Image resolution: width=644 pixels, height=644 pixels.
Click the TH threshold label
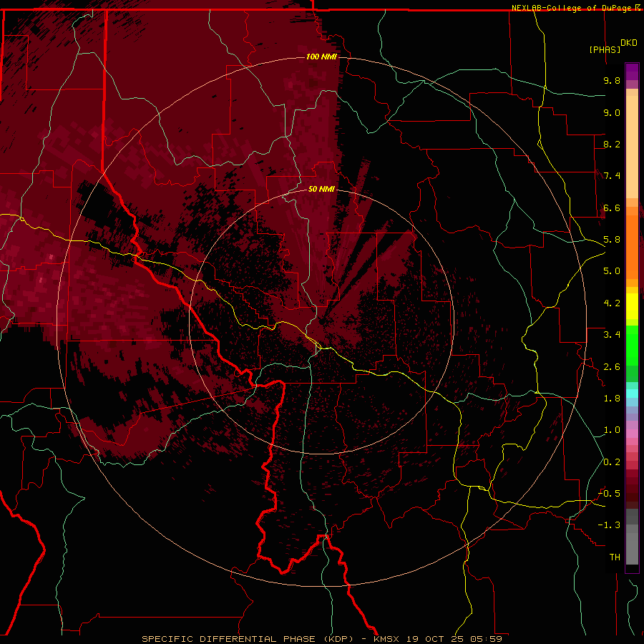coord(615,557)
